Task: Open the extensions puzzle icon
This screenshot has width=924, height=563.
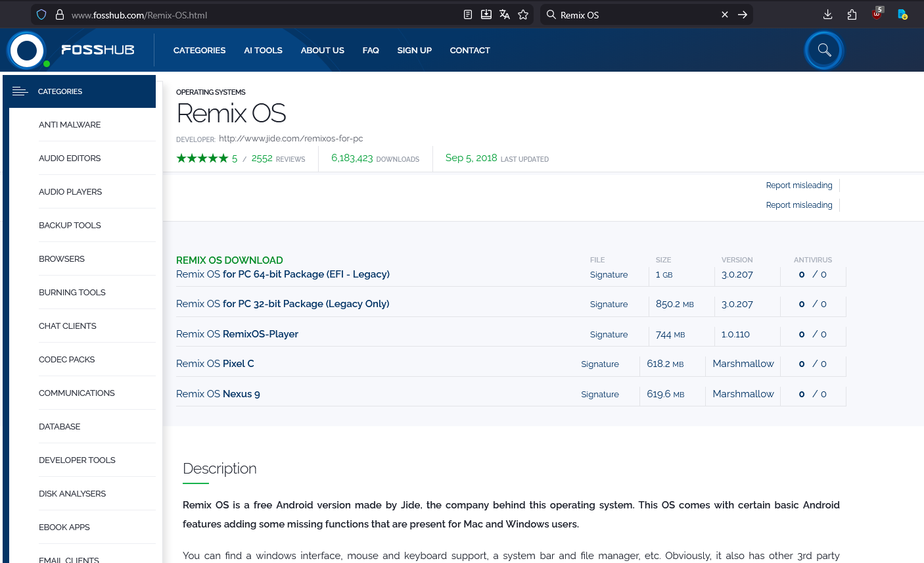Action: (852, 14)
